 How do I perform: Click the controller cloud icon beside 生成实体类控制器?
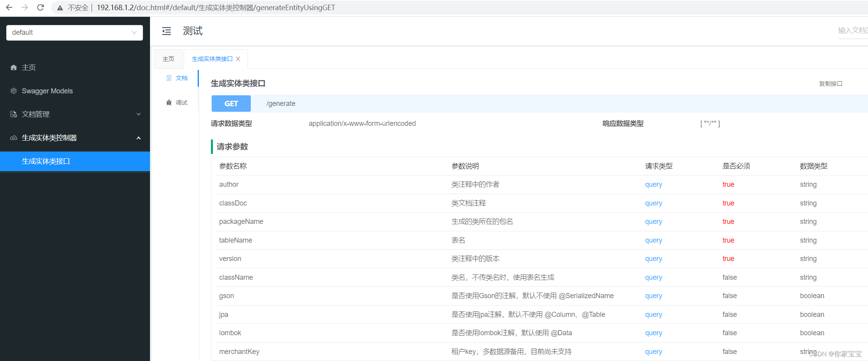click(x=14, y=138)
